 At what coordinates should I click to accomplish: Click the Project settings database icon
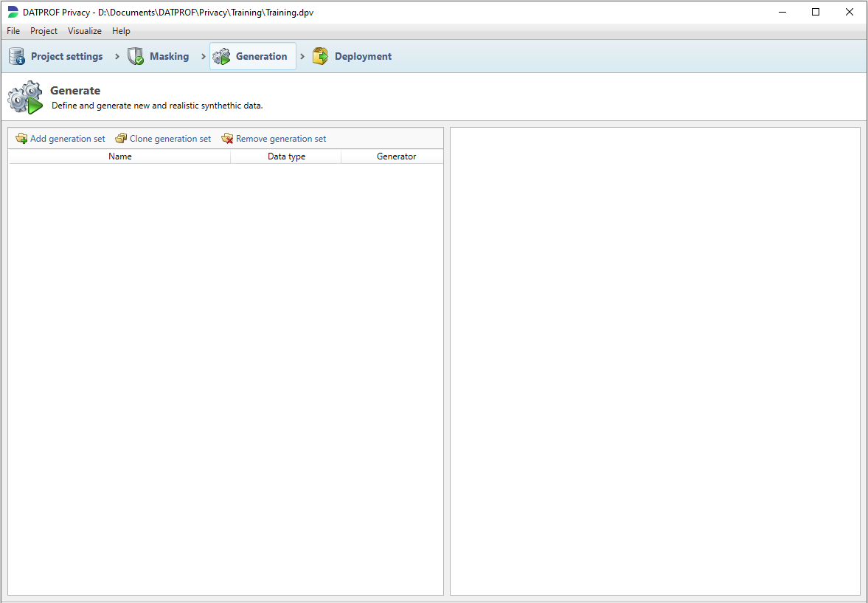tap(17, 56)
